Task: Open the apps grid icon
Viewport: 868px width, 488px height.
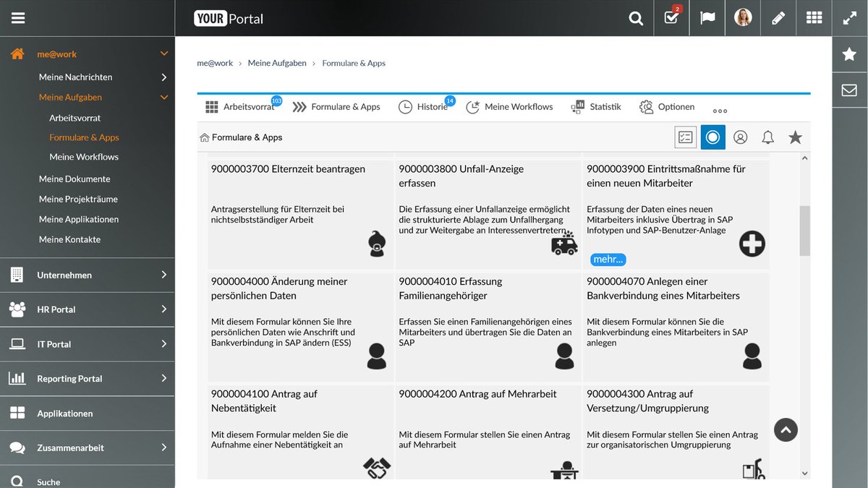Action: point(814,18)
